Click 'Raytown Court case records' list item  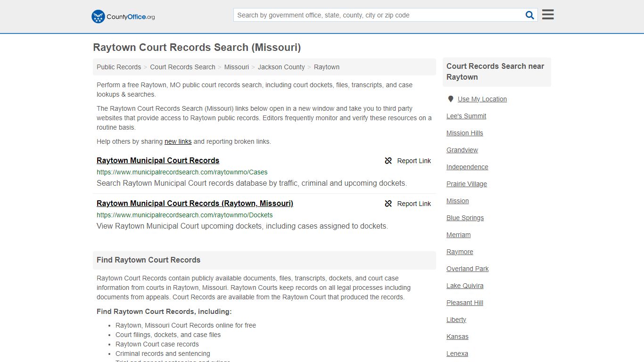tap(157, 344)
